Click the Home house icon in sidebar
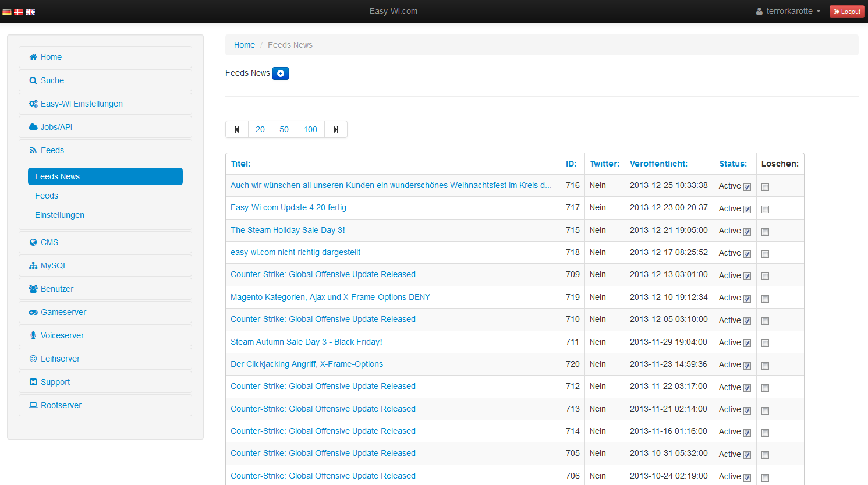Screen dimensions: 868x485 click(33, 57)
